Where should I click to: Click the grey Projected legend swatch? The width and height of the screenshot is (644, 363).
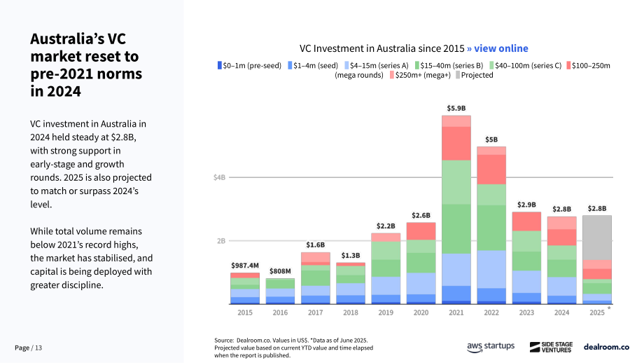pos(458,75)
